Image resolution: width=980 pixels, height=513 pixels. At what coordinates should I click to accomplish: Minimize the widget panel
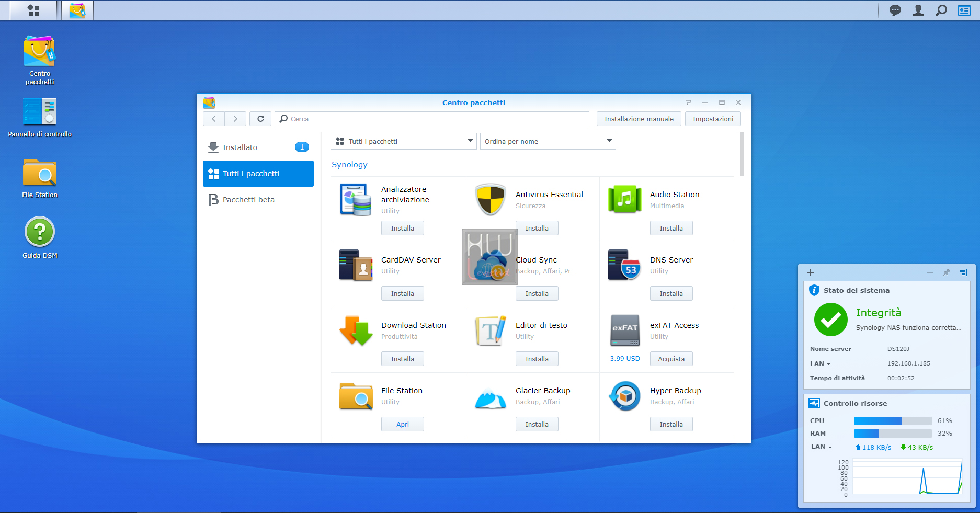pyautogui.click(x=930, y=272)
